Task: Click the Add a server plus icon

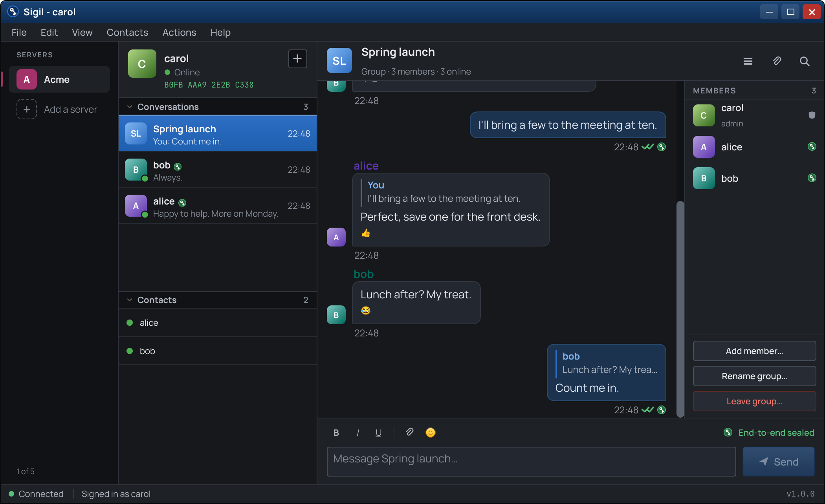Action: coord(27,109)
